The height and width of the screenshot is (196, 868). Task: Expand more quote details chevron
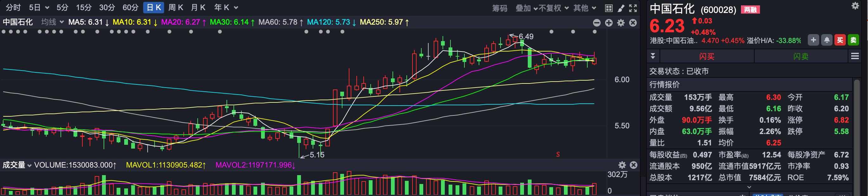click(749, 187)
